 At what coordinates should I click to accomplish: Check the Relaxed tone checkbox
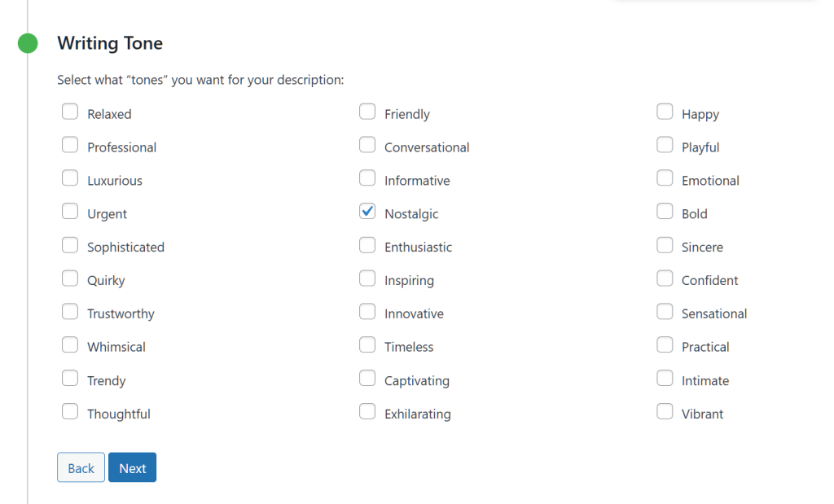coord(70,112)
